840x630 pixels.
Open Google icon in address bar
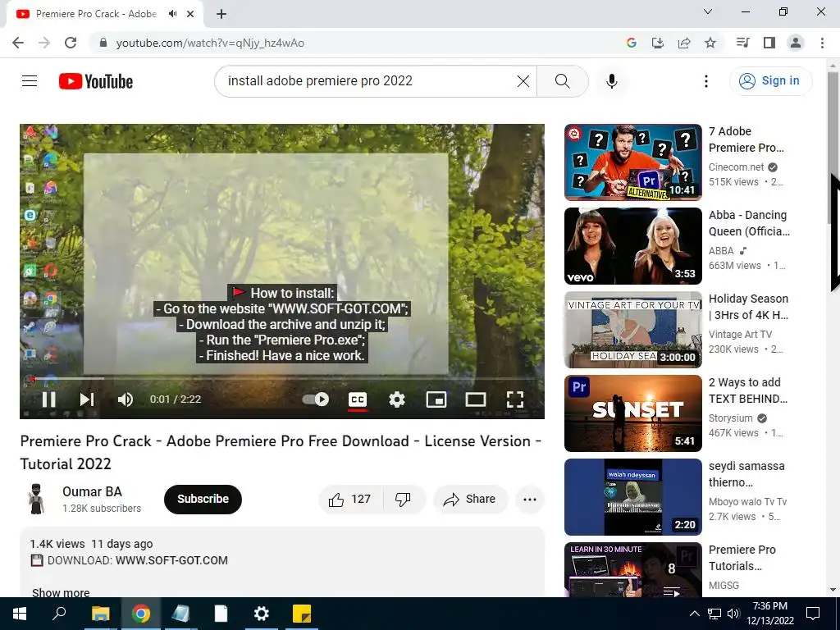point(631,43)
